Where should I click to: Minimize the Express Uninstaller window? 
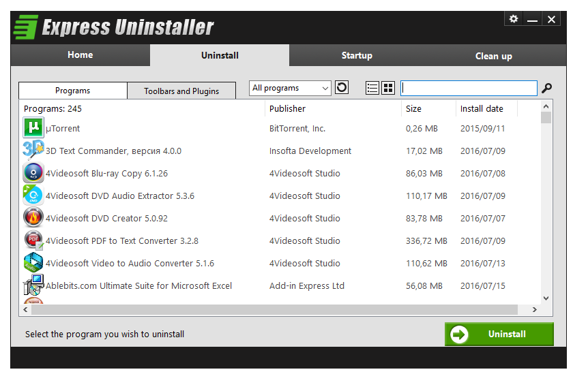point(532,19)
